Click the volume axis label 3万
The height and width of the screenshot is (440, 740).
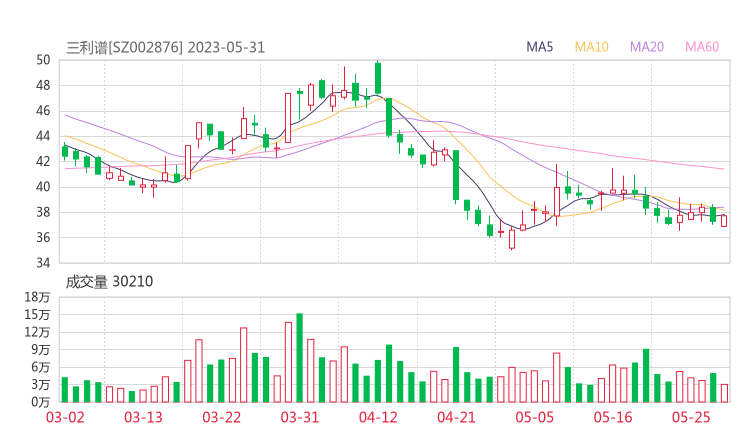tap(41, 385)
